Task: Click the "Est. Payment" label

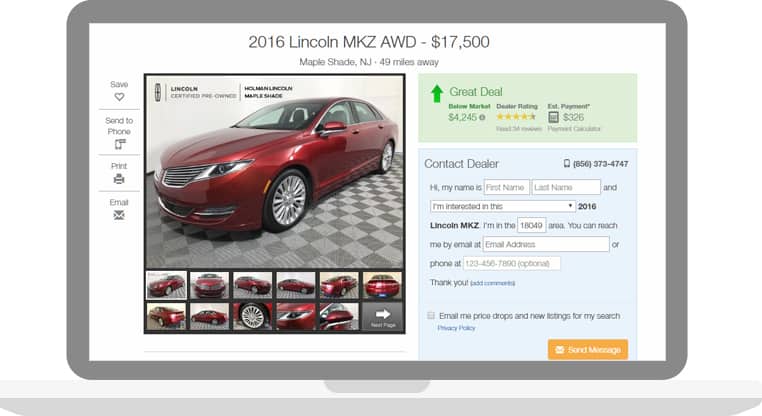Action: 569,106
